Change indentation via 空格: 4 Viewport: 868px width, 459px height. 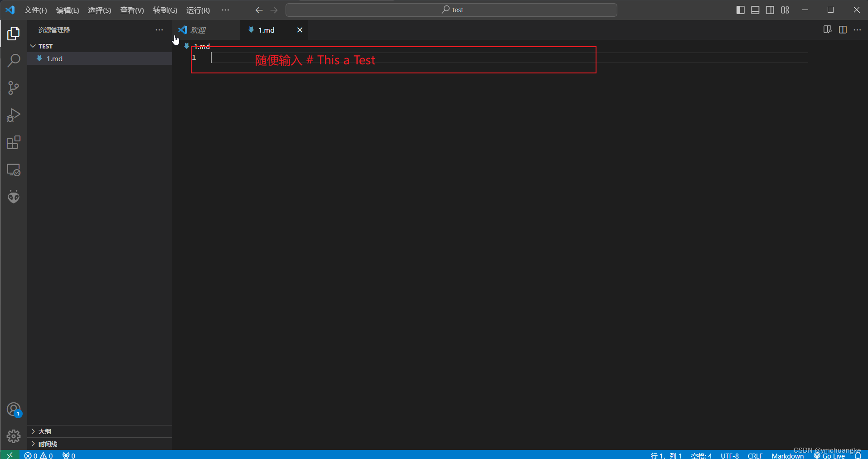coord(701,456)
